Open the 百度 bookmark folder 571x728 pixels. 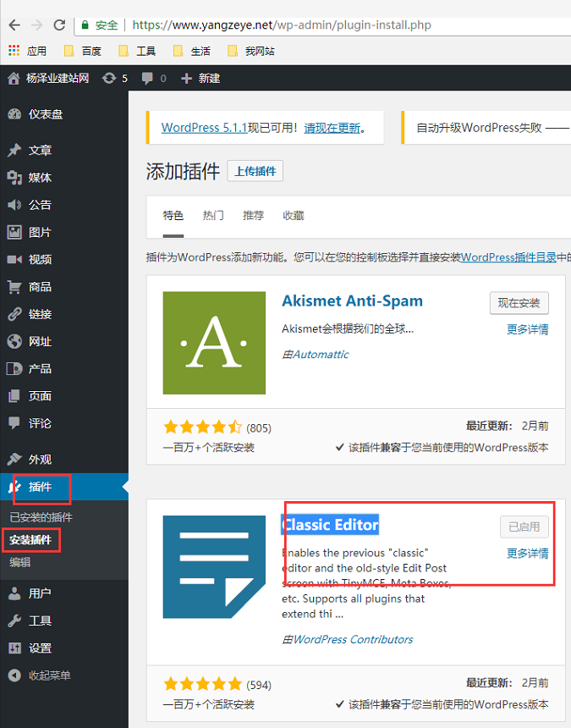coord(83,51)
